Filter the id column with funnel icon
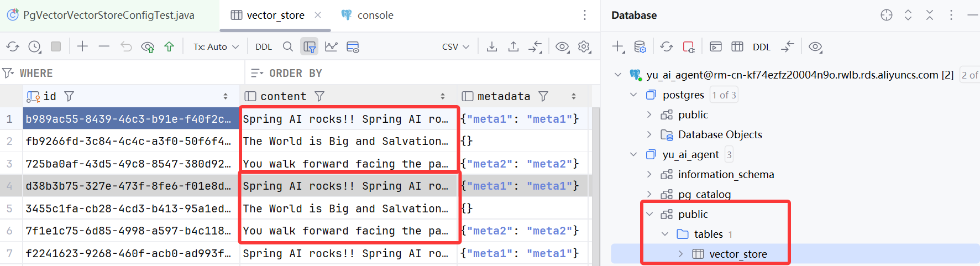 [x=69, y=96]
